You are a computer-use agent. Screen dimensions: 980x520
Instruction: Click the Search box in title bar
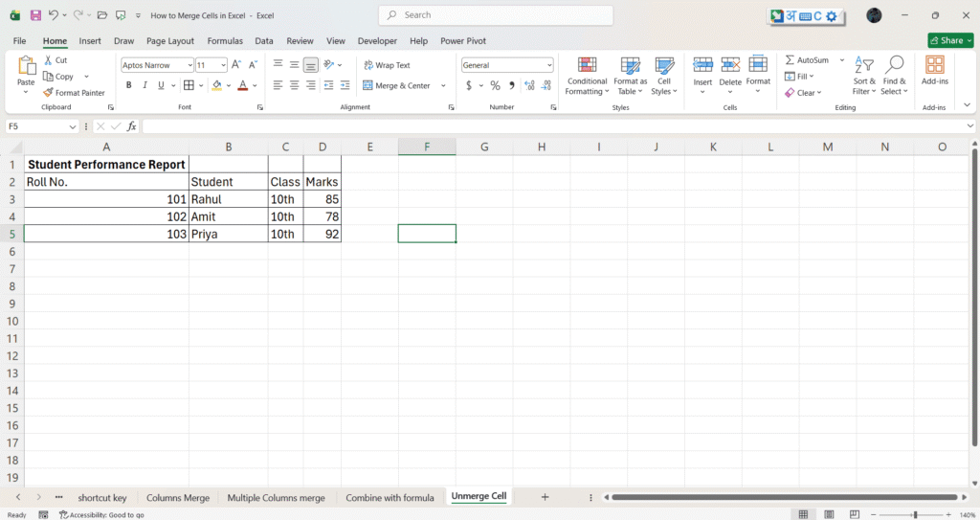(x=496, y=15)
